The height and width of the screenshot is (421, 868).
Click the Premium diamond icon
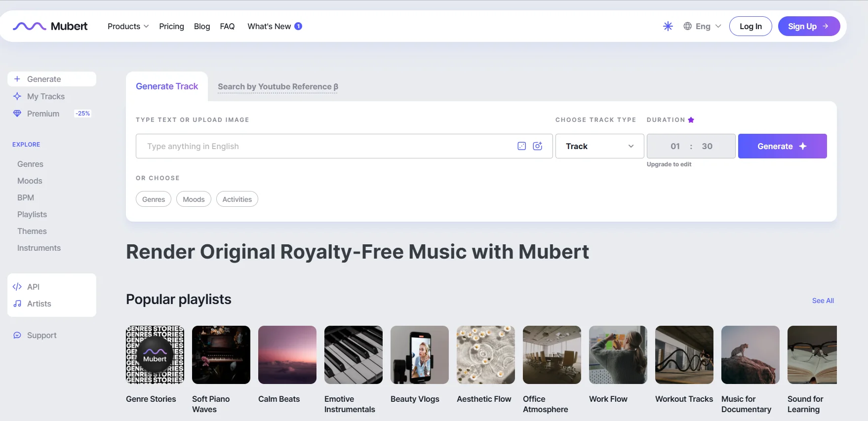[17, 114]
